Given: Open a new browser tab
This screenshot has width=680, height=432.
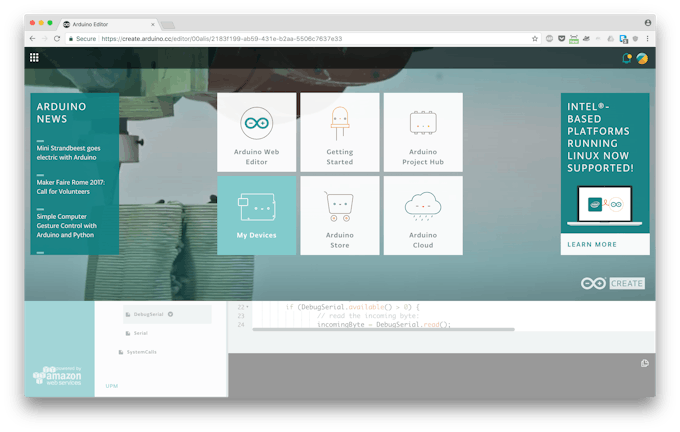Looking at the screenshot, I should 168,25.
